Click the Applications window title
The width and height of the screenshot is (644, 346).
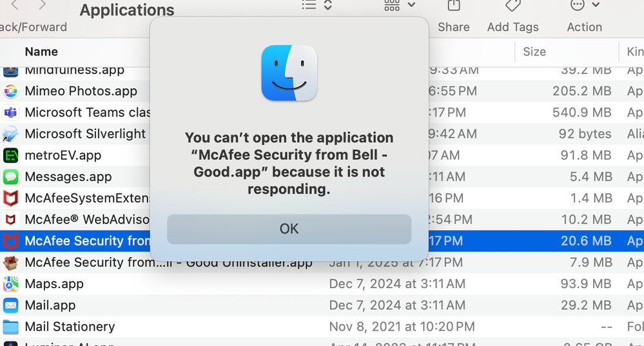127,10
